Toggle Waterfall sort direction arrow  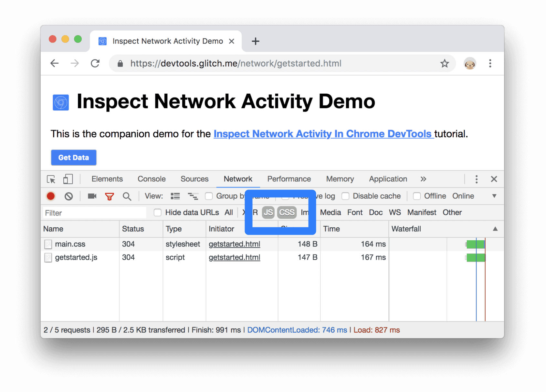coord(495,229)
